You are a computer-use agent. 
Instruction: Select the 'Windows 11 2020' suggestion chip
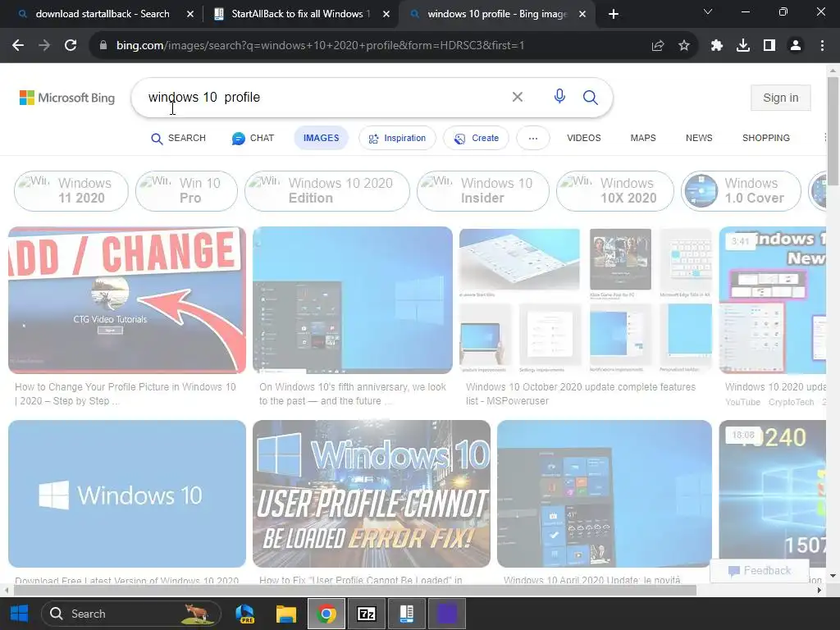pyautogui.click(x=71, y=190)
